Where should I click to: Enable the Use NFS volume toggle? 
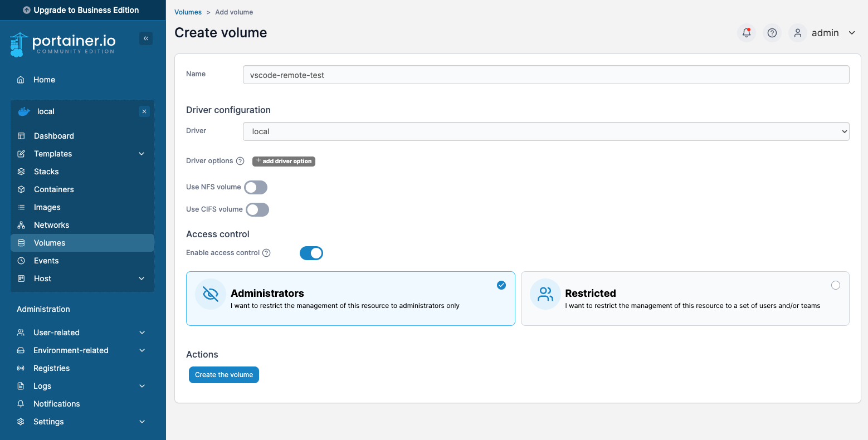point(255,187)
